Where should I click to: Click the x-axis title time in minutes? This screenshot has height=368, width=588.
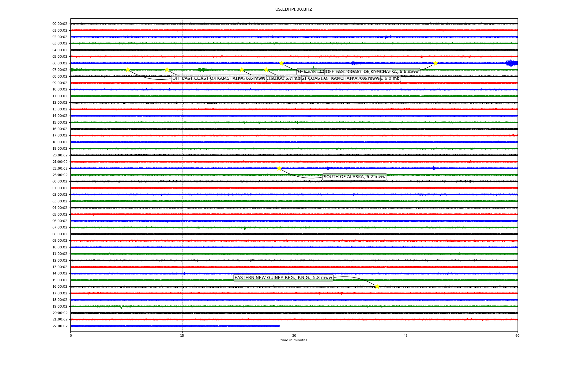[x=294, y=340]
